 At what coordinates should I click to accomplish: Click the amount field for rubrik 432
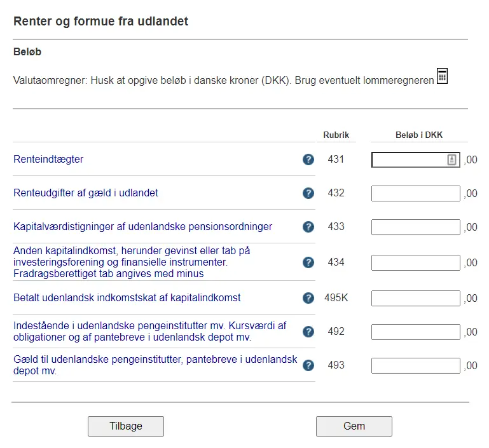tap(415, 193)
